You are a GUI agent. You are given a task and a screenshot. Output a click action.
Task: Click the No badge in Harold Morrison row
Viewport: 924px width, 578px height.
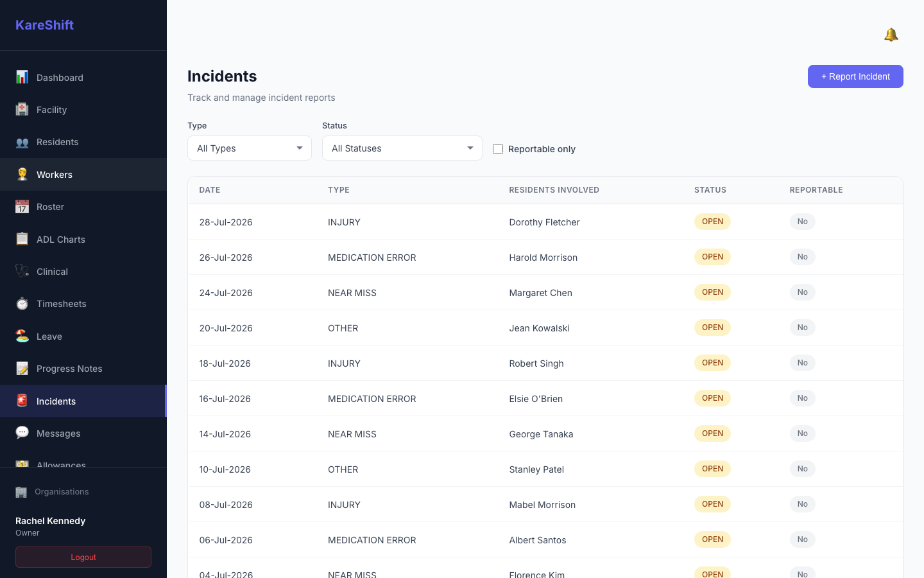coord(802,257)
